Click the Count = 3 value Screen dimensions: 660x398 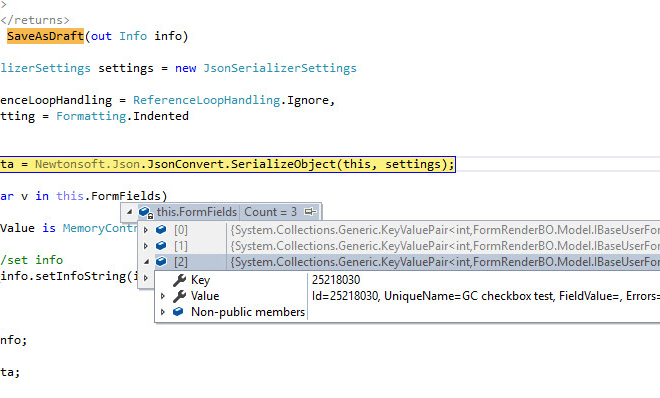click(271, 212)
